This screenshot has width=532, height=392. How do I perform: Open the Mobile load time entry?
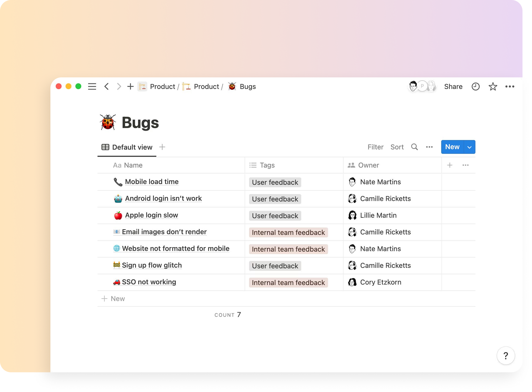tap(152, 182)
